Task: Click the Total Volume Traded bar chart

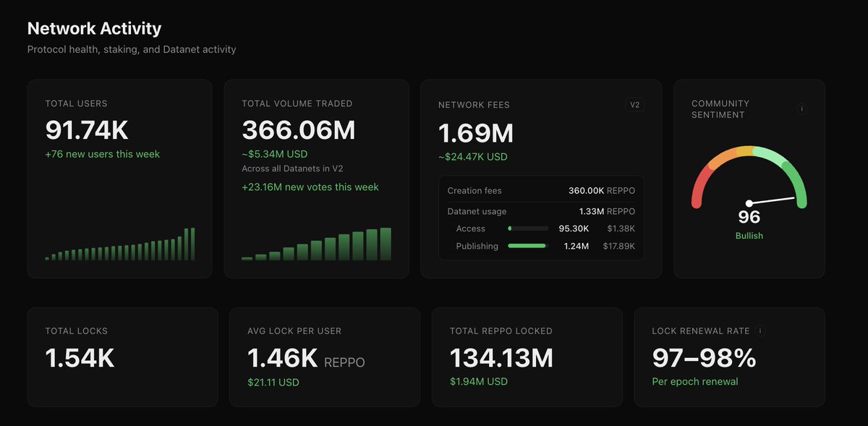Action: (316, 244)
